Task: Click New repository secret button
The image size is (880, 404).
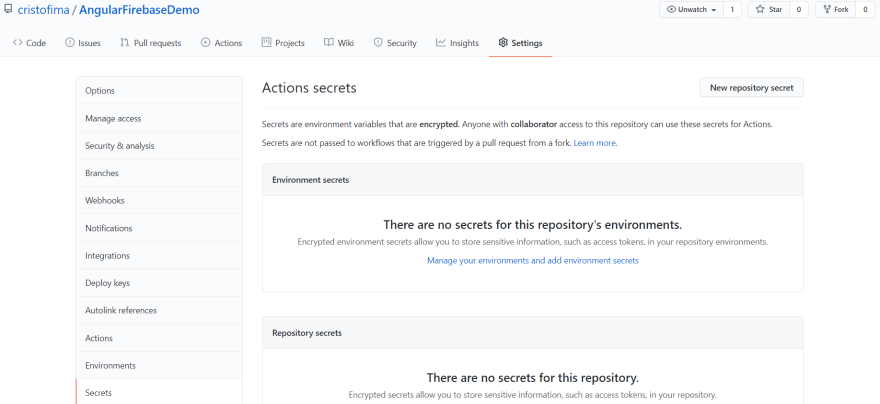Action: coord(751,88)
